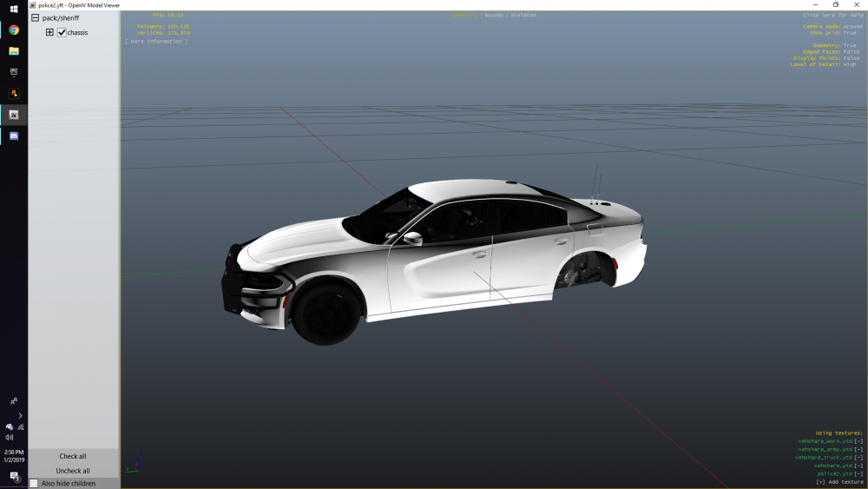Toggle the Show grid True value
Image resolution: width=868 pixels, height=489 pixels.
tap(850, 33)
